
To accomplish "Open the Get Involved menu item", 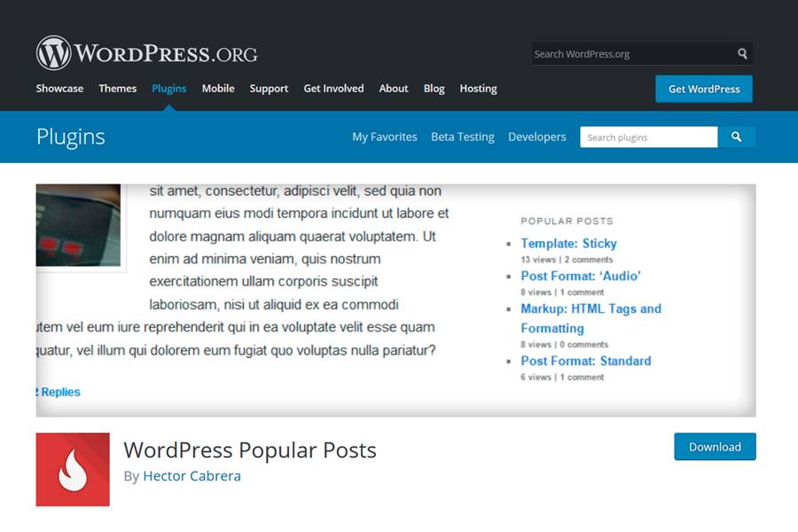I will pos(334,89).
